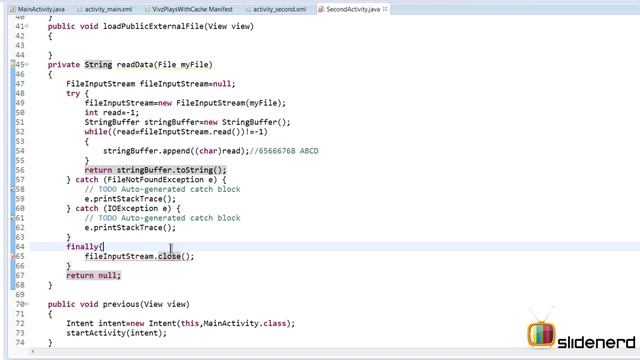This screenshot has height=360, width=640.
Task: Click the TODO task marker on line 58
Action: [x=13, y=189]
